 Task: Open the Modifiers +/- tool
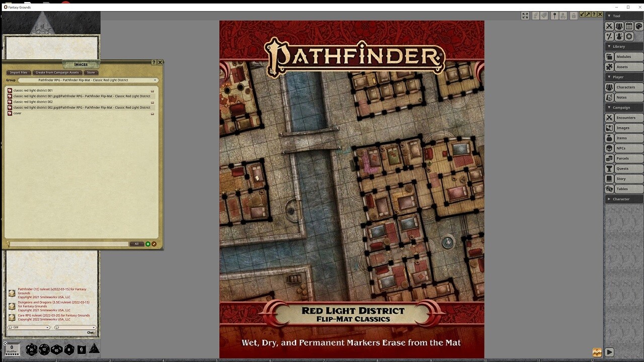click(609, 36)
